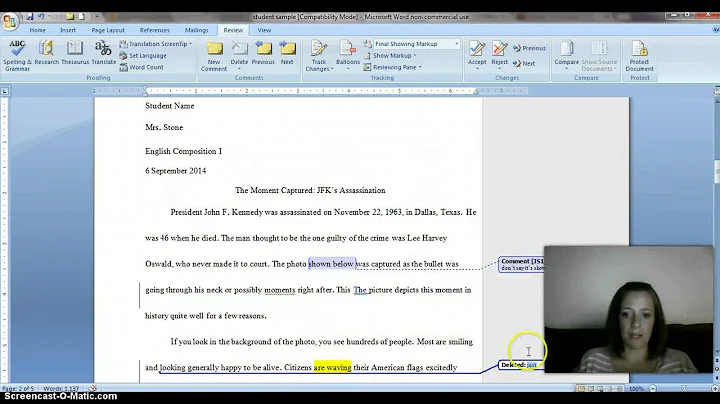Viewport: 720px width, 404px height.
Task: Switch to the Home tab
Action: 37,30
